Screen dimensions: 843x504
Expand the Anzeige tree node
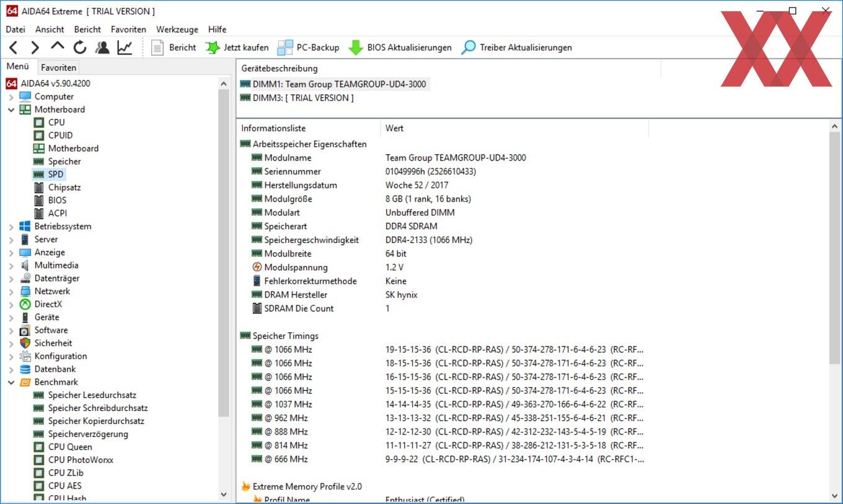pos(11,253)
